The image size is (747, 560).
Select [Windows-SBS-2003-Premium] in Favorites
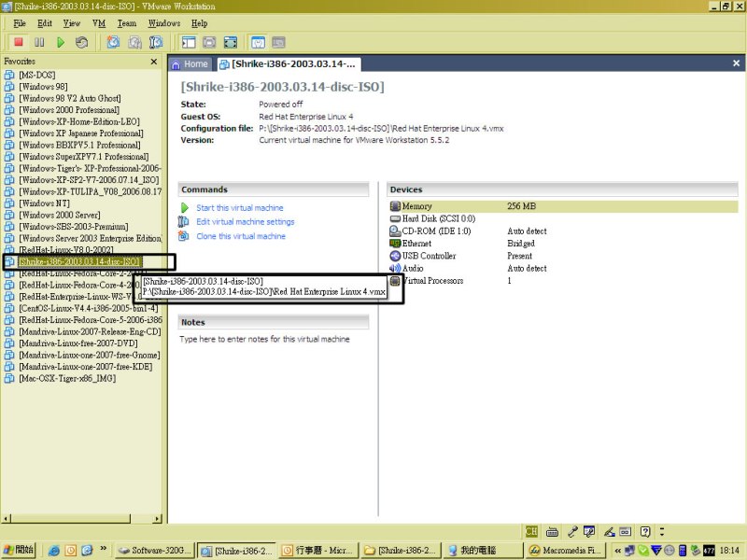74,227
